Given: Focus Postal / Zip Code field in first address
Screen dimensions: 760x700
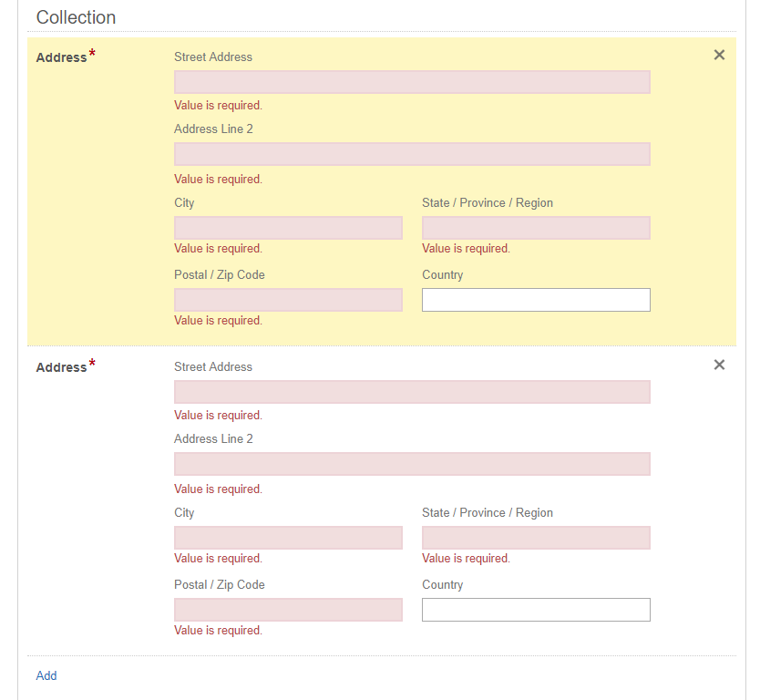Looking at the screenshot, I should [288, 300].
